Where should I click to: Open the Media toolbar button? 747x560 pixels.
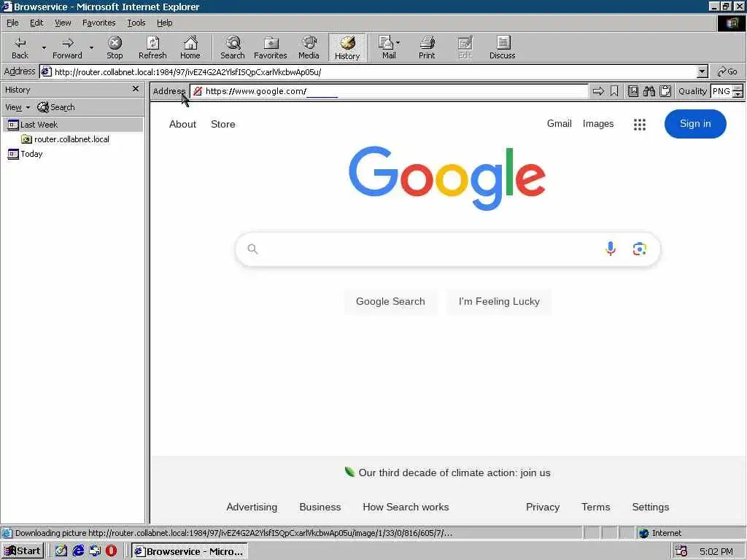click(309, 47)
